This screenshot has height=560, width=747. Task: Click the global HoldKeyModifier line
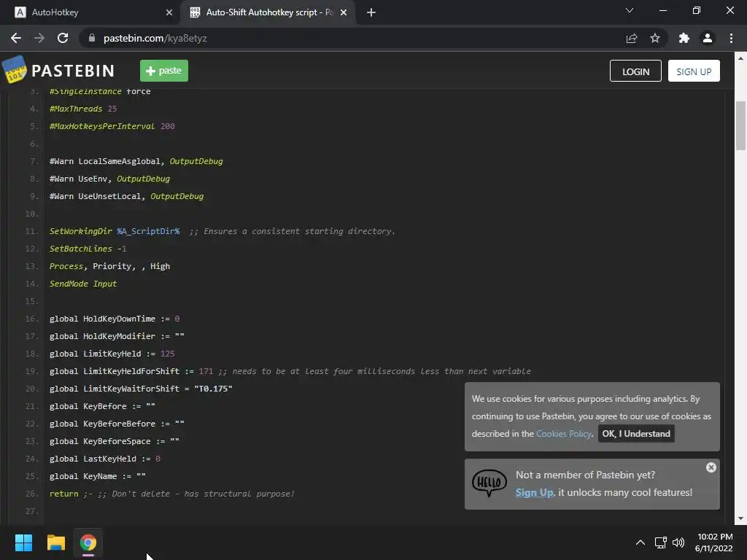pyautogui.click(x=117, y=336)
